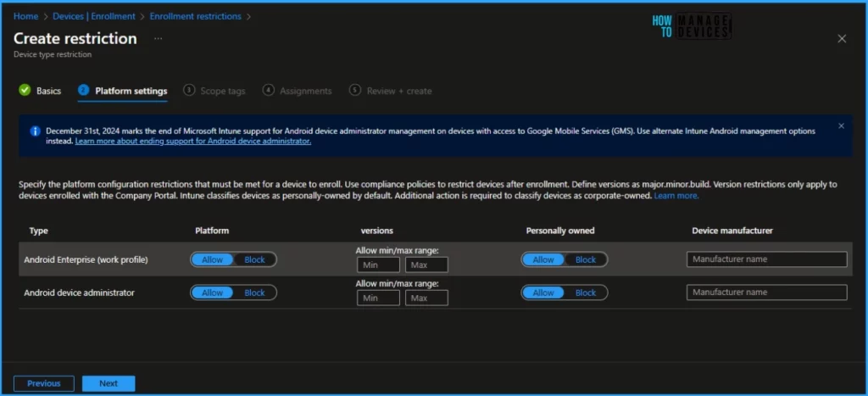Click the Previous button

(44, 383)
